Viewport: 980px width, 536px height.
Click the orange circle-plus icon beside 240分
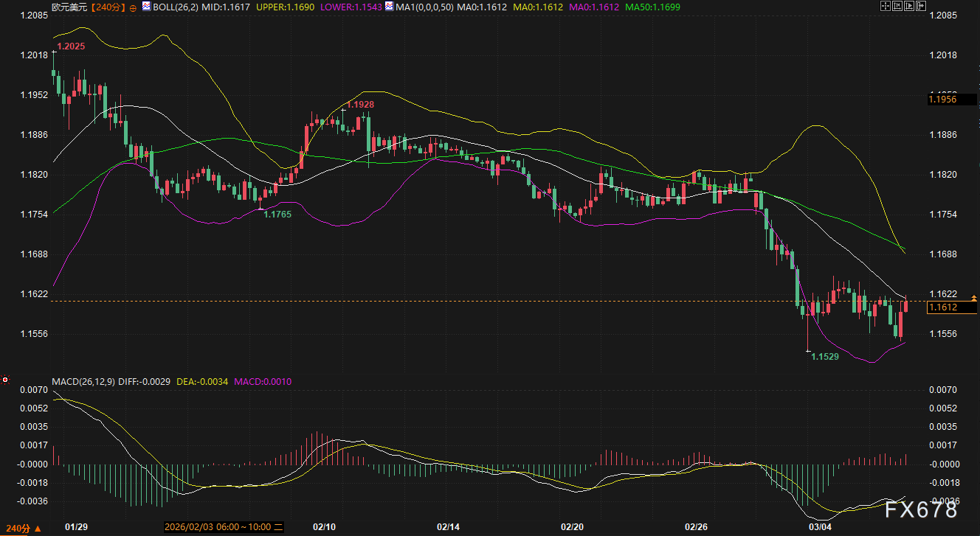coord(132,7)
